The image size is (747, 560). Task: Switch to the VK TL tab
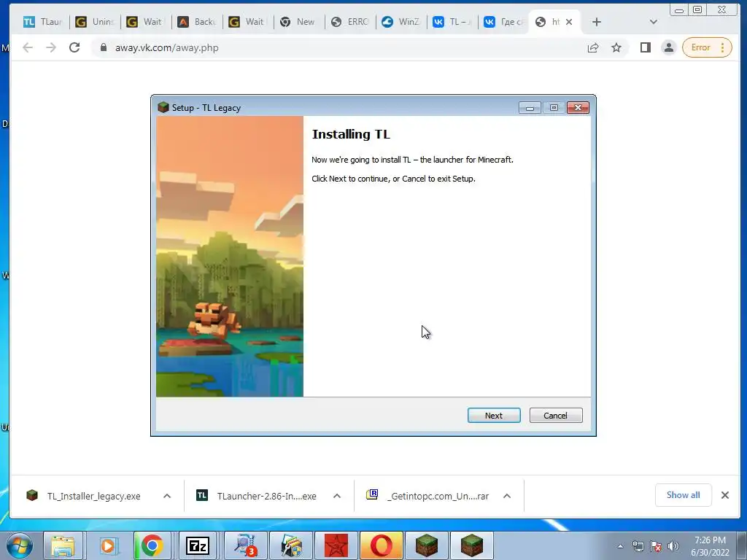point(452,22)
